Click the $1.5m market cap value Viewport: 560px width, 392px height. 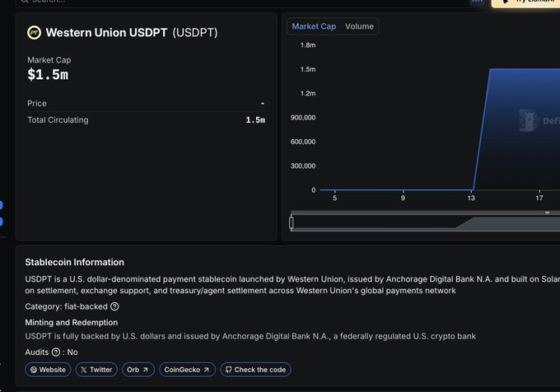[48, 75]
